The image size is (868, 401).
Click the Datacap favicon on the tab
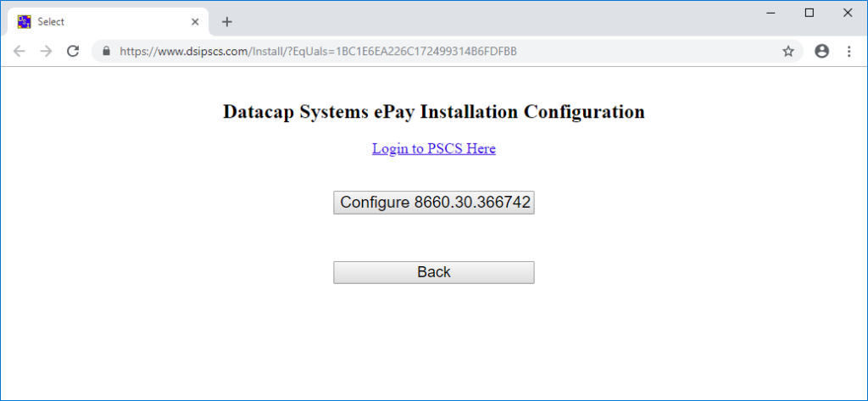(x=25, y=22)
